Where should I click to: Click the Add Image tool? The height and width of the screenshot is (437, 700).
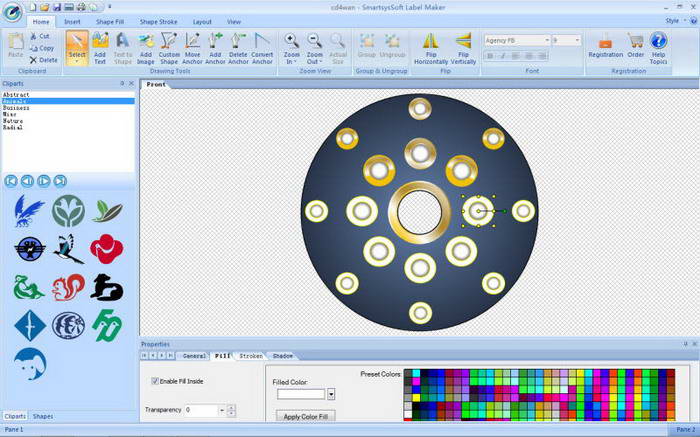tap(146, 48)
